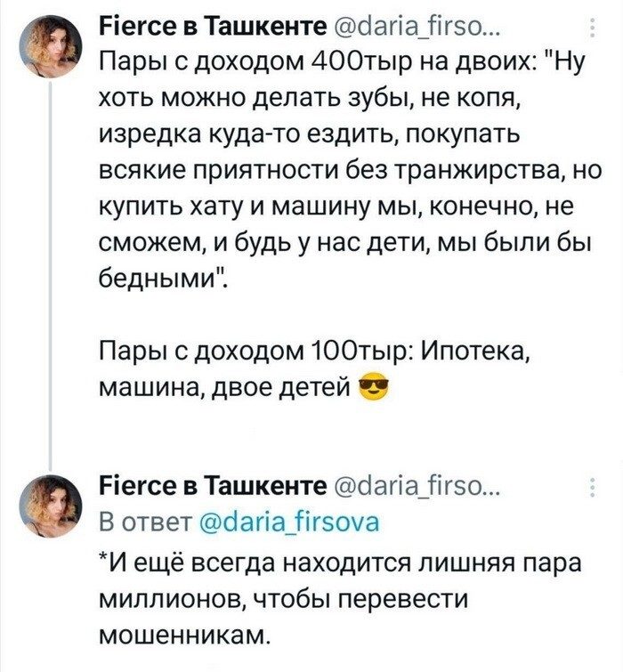Open the profile avatar of the reply tweet
The height and width of the screenshot is (672, 623).
click(x=52, y=506)
